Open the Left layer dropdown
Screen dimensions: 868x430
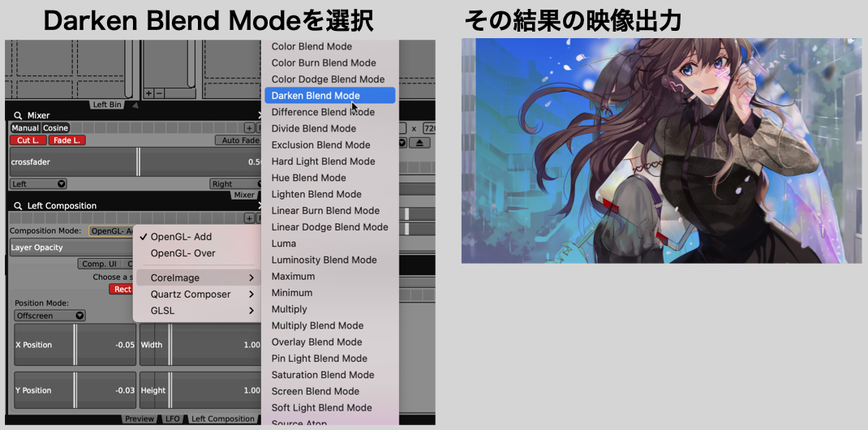tap(37, 183)
